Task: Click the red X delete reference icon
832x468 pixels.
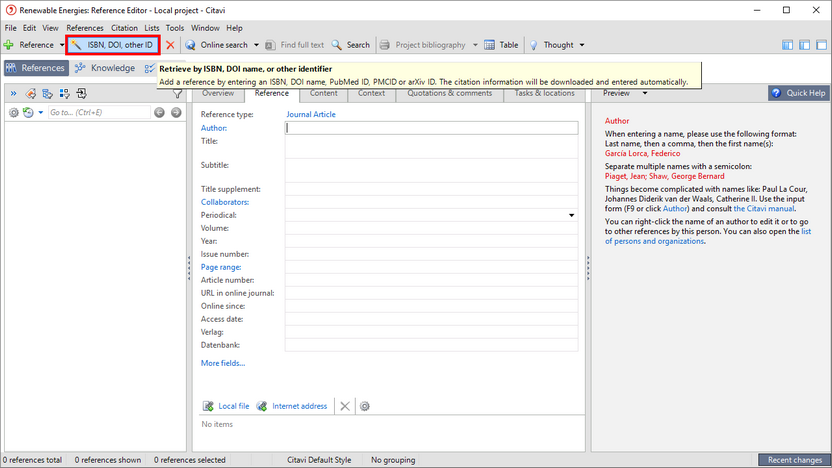Action: pos(170,45)
